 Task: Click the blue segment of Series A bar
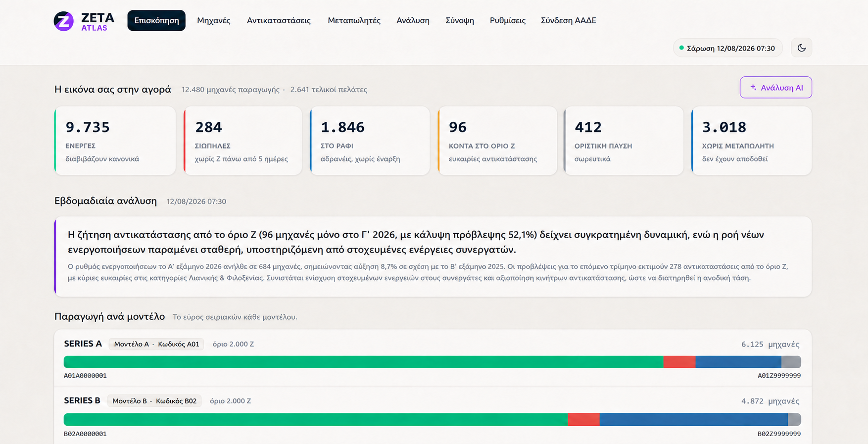click(738, 362)
